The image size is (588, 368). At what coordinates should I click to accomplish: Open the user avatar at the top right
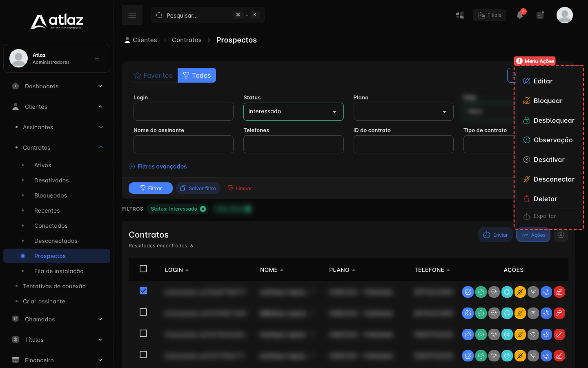coord(565,15)
